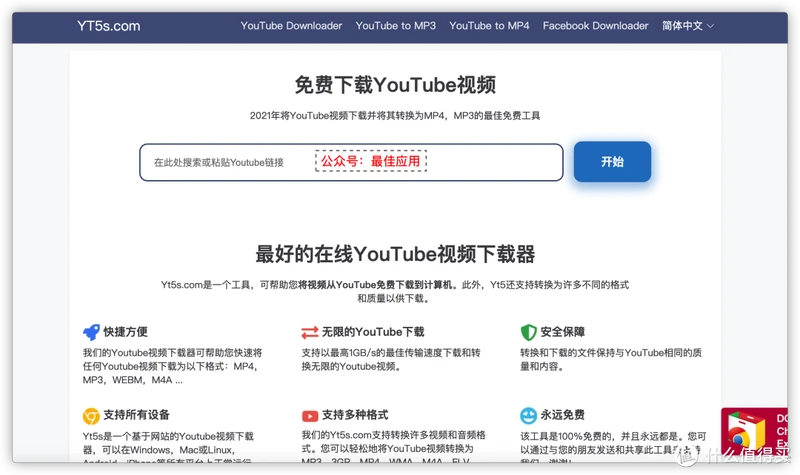Click the 永远免费 feature title
This screenshot has height=475, width=800.
click(x=563, y=415)
